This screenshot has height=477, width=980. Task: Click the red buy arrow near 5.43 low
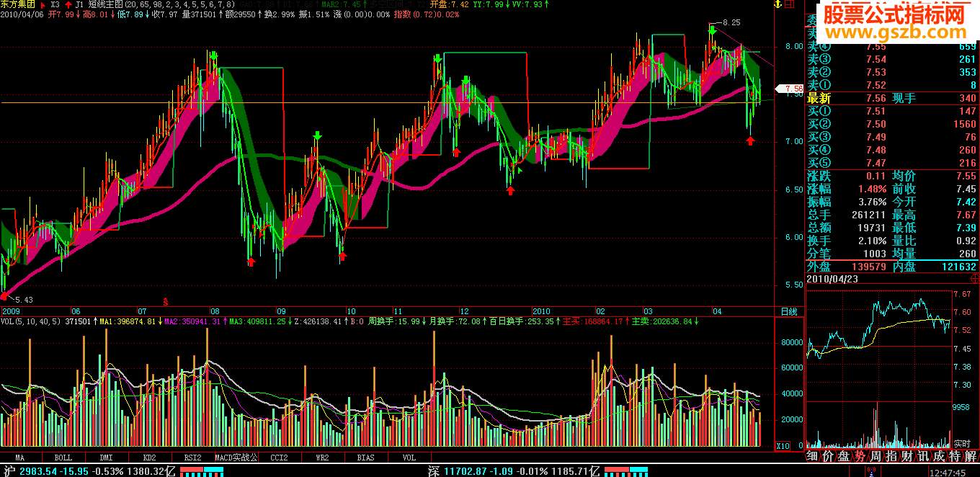tap(5, 295)
